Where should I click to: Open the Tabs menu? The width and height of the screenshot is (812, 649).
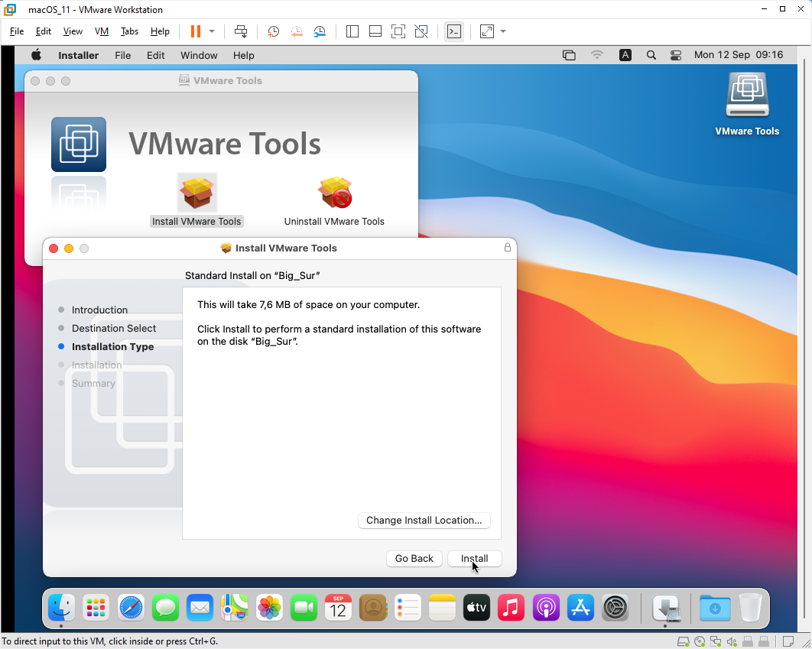pos(129,31)
